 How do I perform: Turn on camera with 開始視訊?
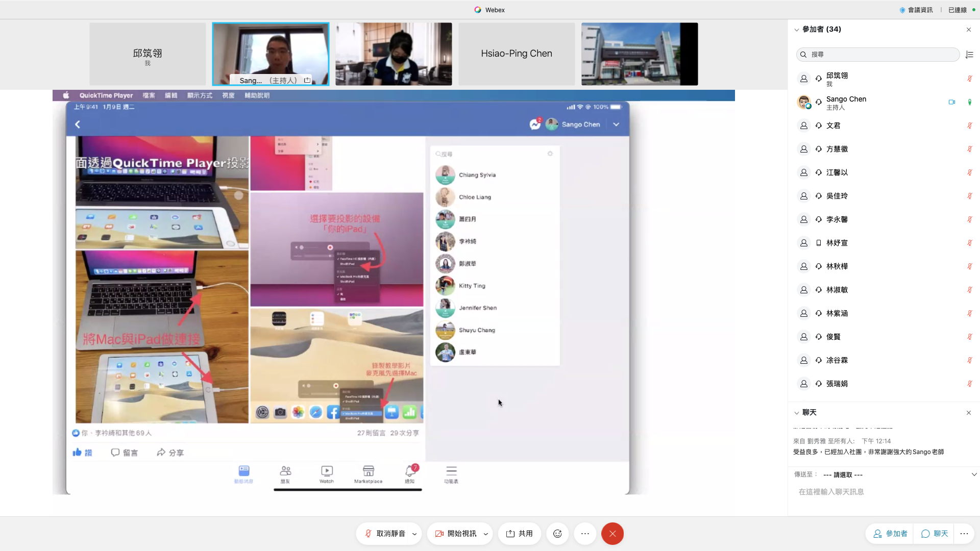(456, 534)
